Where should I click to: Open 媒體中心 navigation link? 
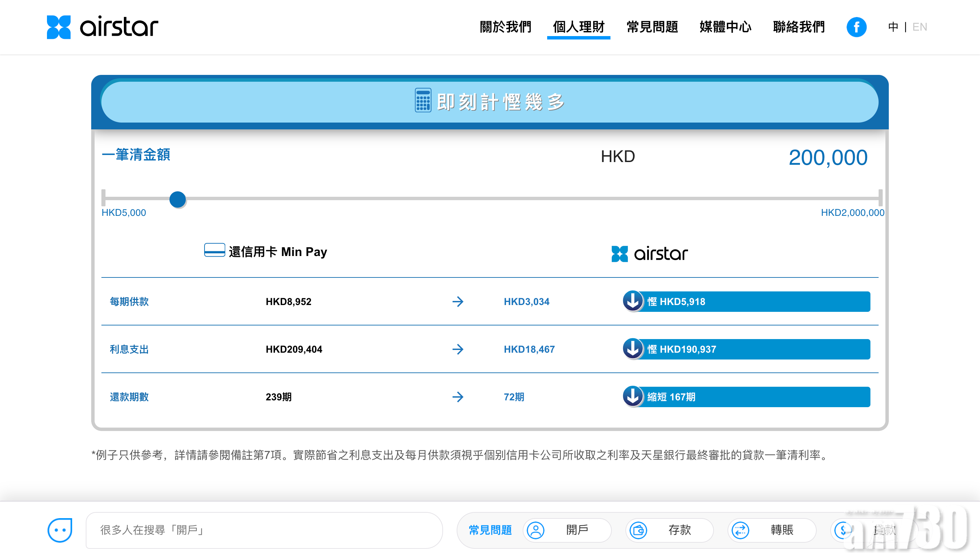pyautogui.click(x=725, y=27)
